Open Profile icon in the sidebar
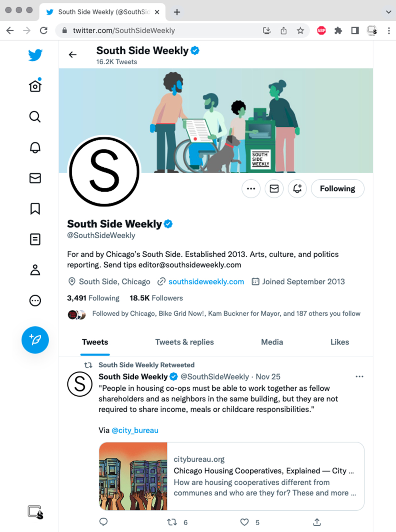This screenshot has width=396, height=532. point(35,270)
